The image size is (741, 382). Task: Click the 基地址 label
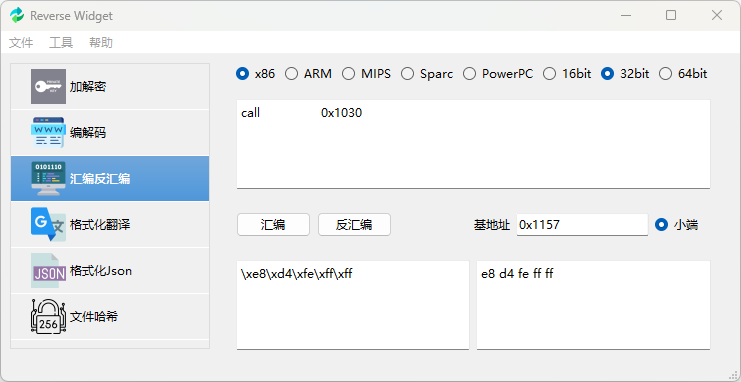point(492,225)
